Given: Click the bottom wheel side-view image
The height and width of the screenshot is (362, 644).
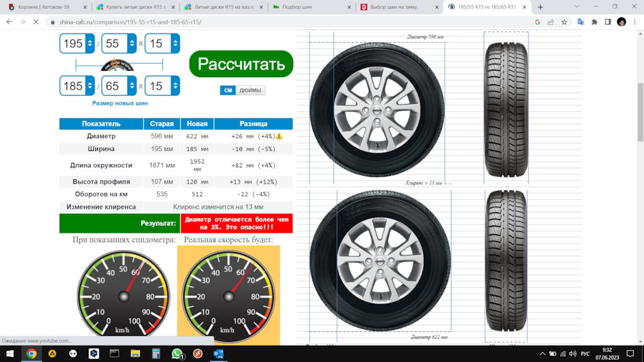Looking at the screenshot, I should coord(380,261).
